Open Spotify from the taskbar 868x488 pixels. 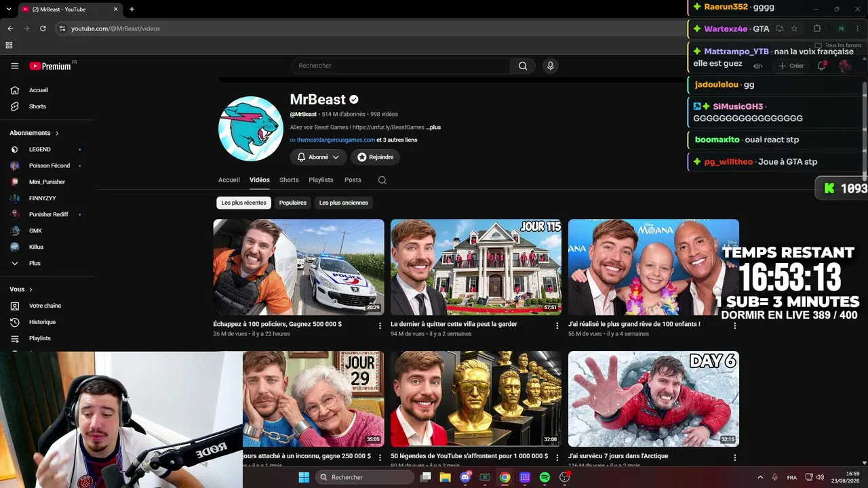pyautogui.click(x=545, y=477)
